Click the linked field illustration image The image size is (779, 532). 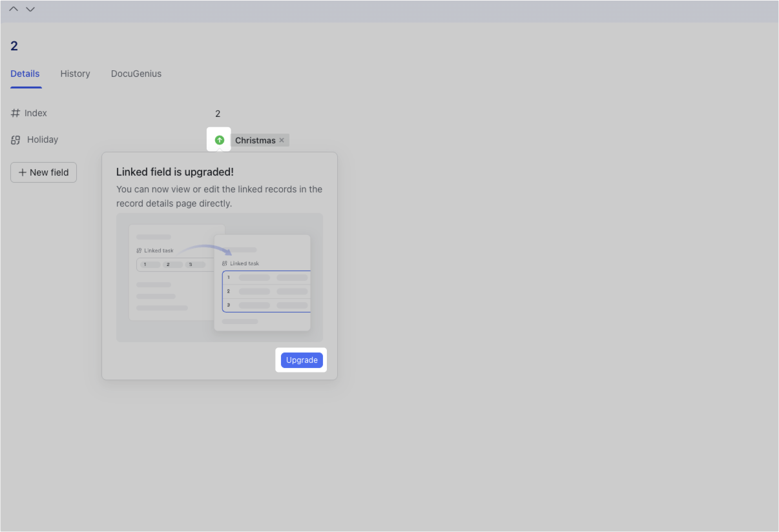(220, 278)
